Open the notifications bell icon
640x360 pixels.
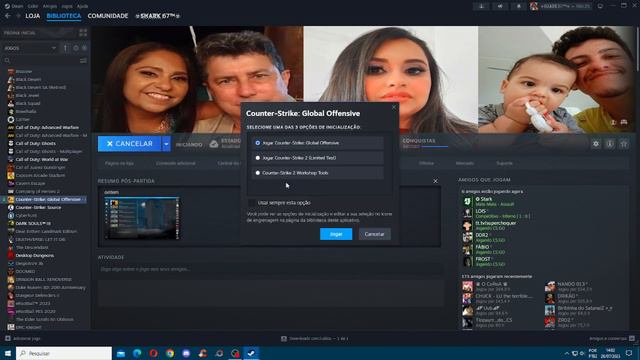[x=518, y=6]
